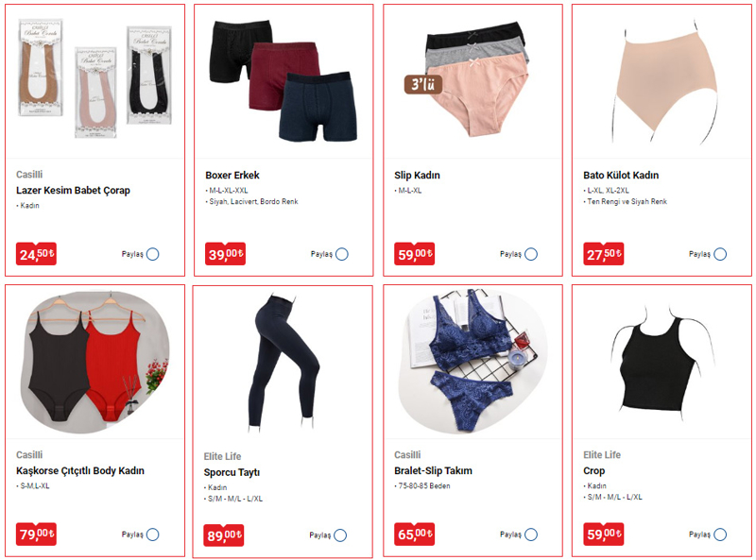
Task: Select the Elite Life brand label above Crop
Action: tap(602, 455)
